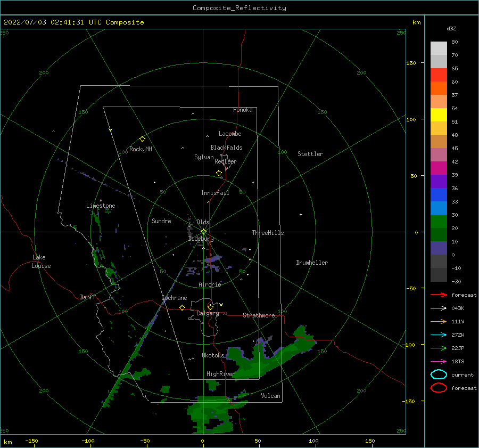479x448 pixels.
Task: Click the red forecast ellipse icon
Action: (439, 388)
